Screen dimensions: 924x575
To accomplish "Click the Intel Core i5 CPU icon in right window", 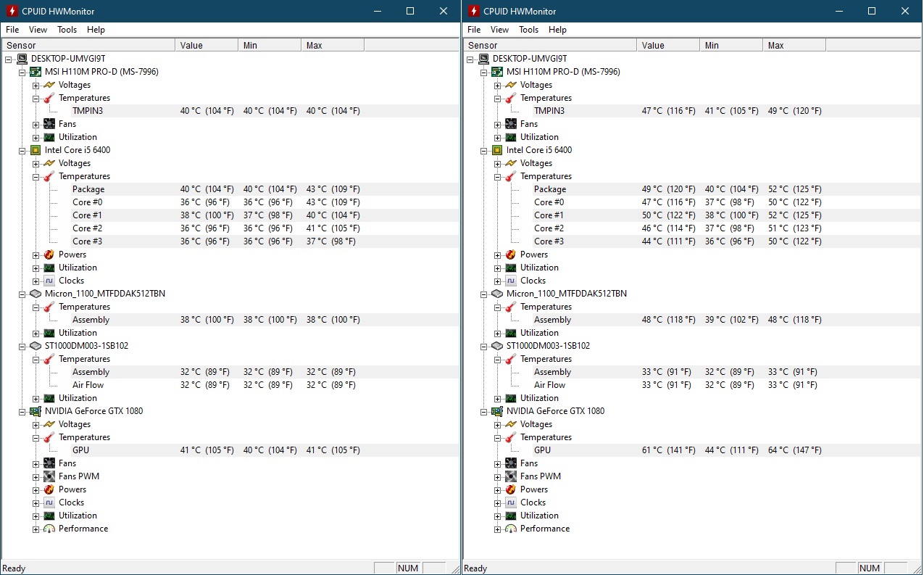I will [x=497, y=150].
